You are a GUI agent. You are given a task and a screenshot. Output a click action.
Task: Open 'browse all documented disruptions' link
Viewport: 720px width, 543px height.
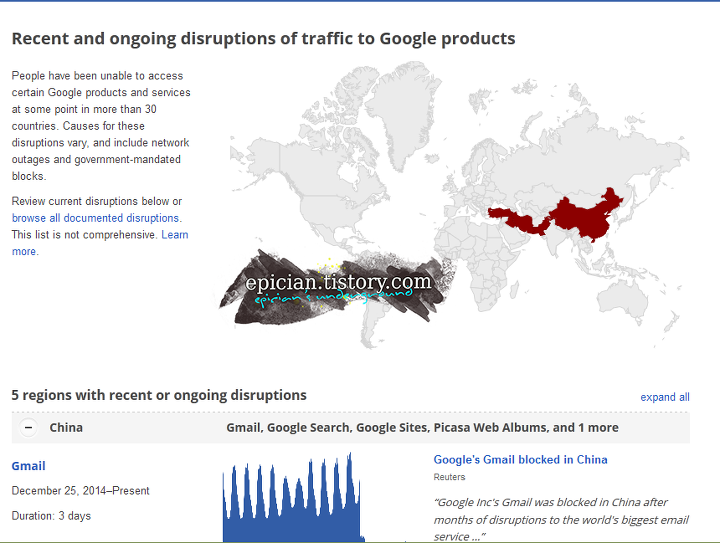click(96, 218)
